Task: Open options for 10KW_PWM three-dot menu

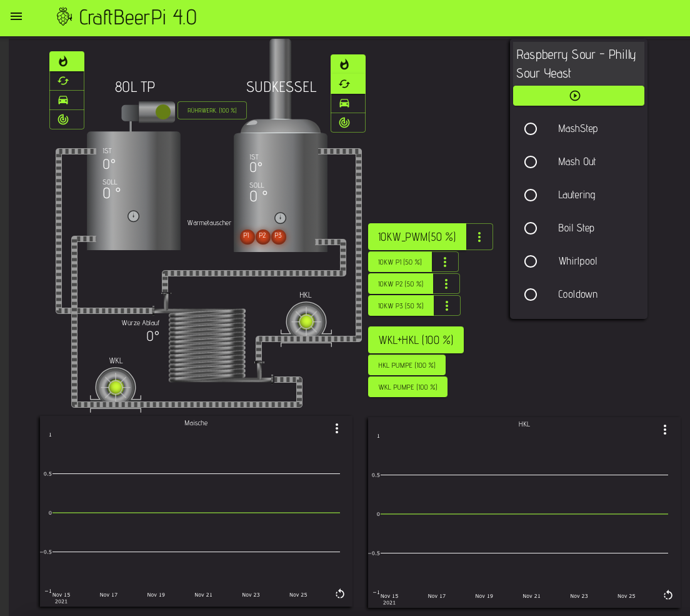Action: (479, 237)
